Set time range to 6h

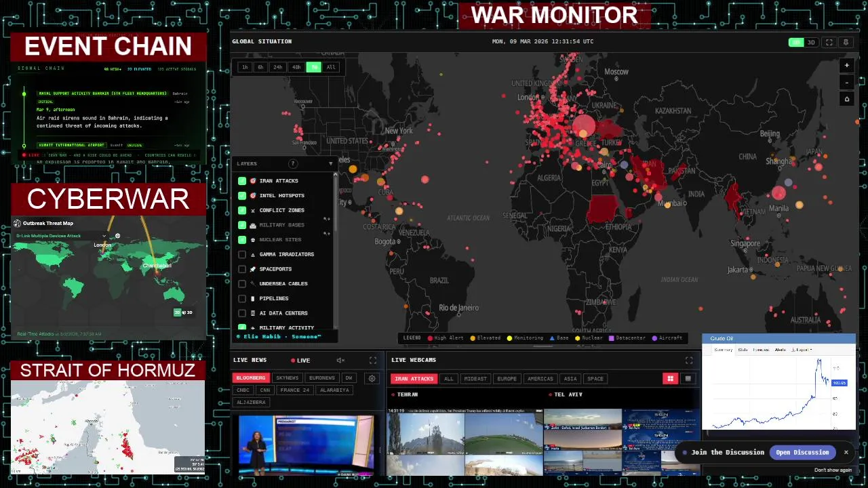point(260,67)
